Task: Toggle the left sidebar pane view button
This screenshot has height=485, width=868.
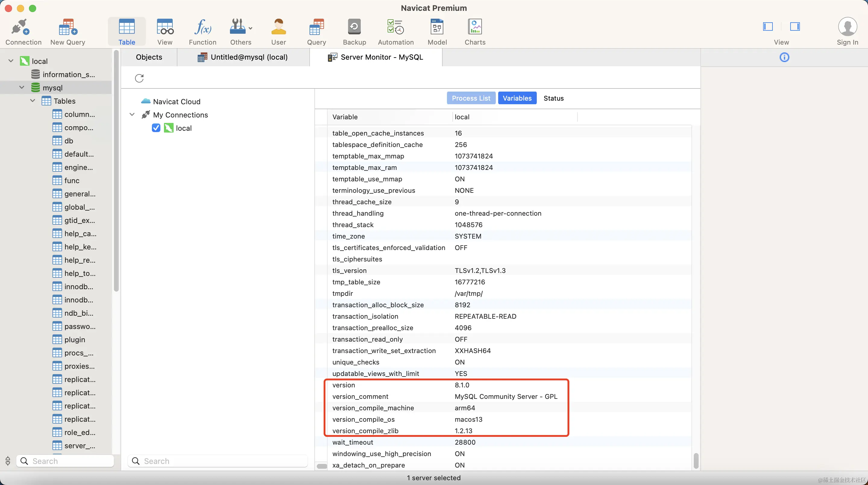Action: click(768, 26)
